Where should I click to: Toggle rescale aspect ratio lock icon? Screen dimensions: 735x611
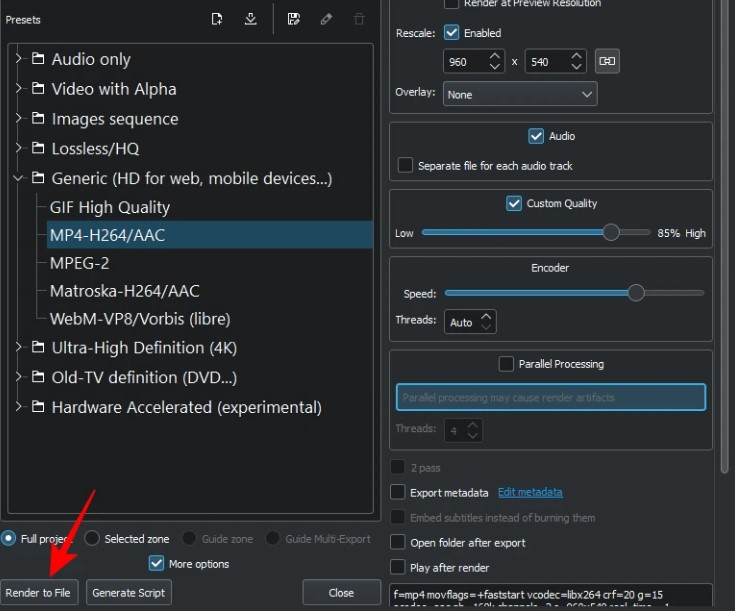click(607, 61)
